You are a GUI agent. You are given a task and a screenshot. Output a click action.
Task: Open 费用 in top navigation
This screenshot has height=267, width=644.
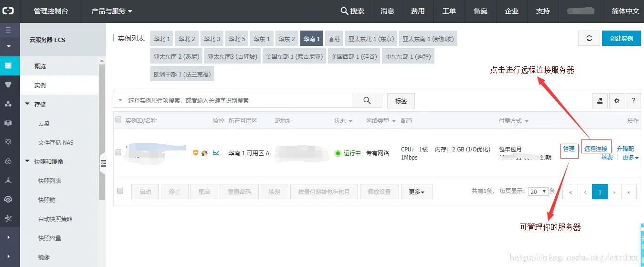click(418, 11)
